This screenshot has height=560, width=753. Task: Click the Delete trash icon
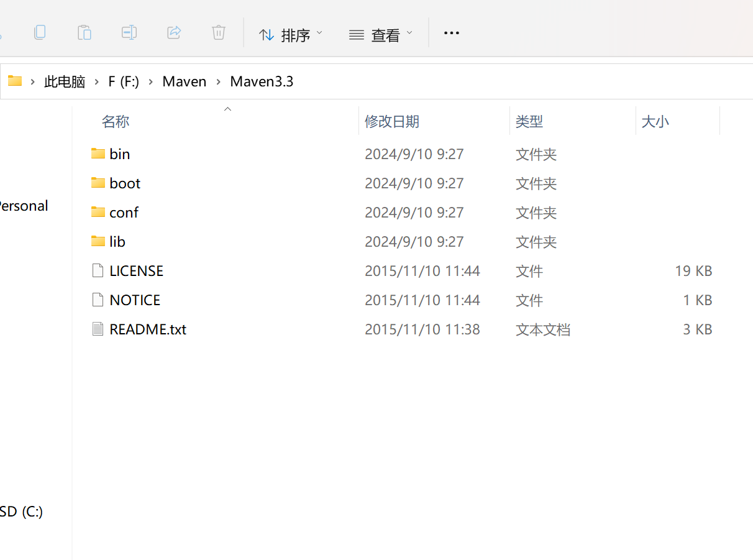pos(219,32)
